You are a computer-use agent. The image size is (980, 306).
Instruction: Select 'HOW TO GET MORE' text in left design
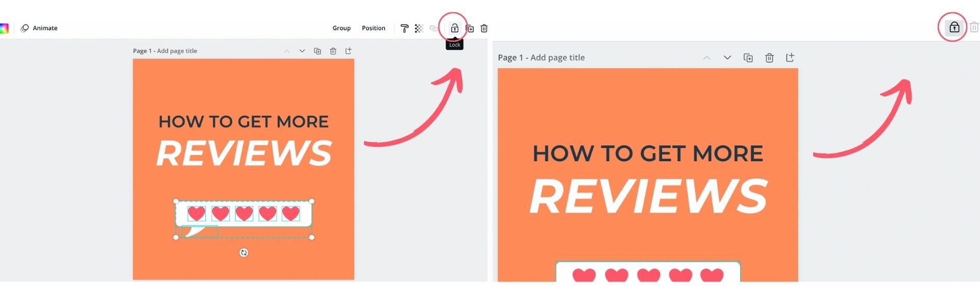(243, 121)
